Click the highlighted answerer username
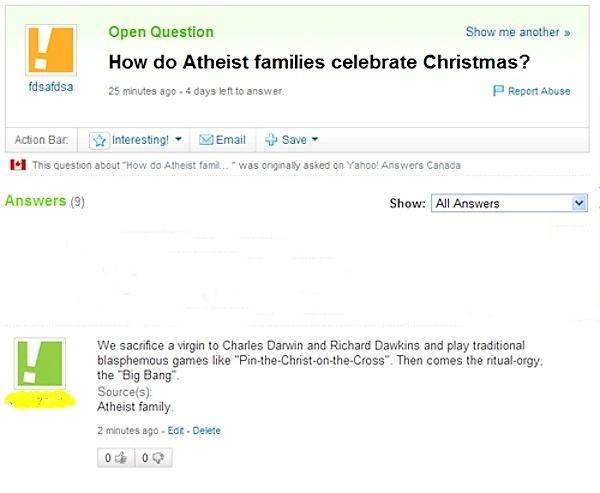 [40, 401]
